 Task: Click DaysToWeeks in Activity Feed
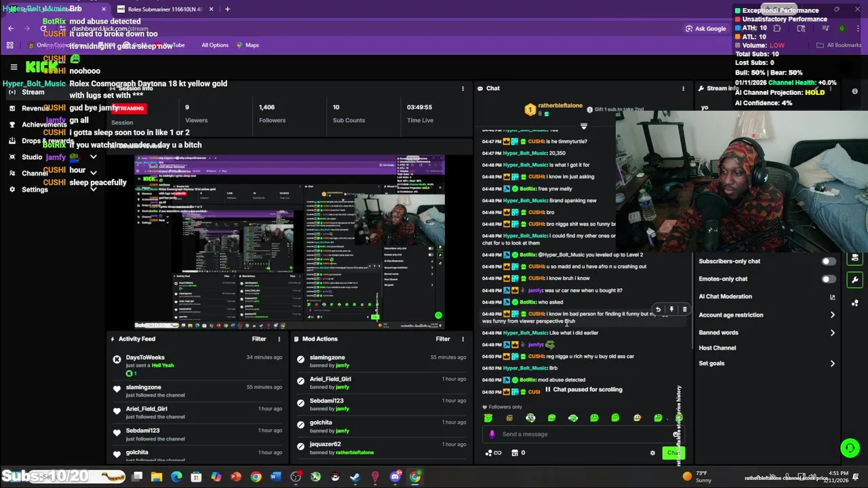pos(145,357)
